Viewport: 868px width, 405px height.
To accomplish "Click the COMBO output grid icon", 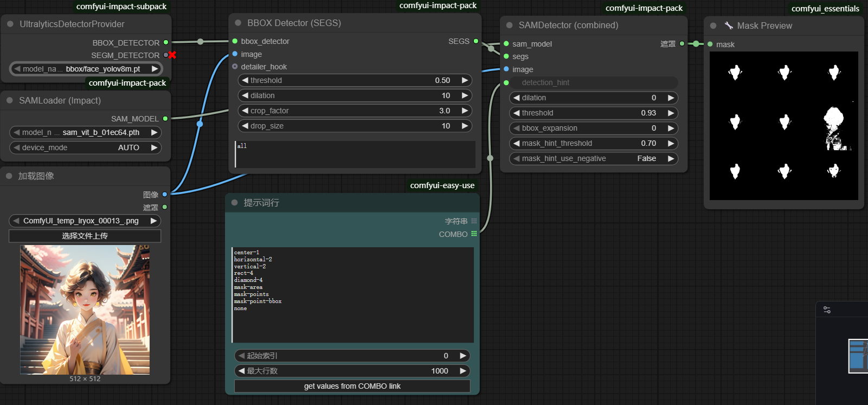I will click(x=474, y=234).
